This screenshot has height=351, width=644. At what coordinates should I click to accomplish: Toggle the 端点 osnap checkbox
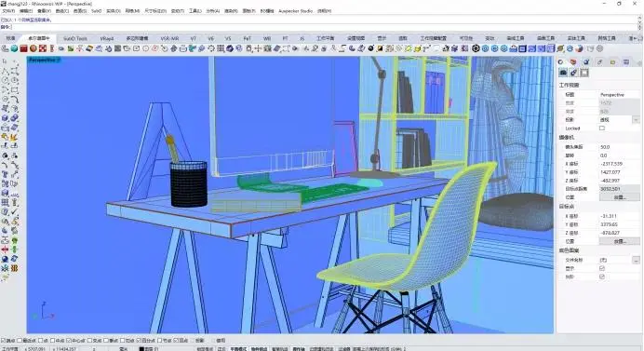point(4,341)
